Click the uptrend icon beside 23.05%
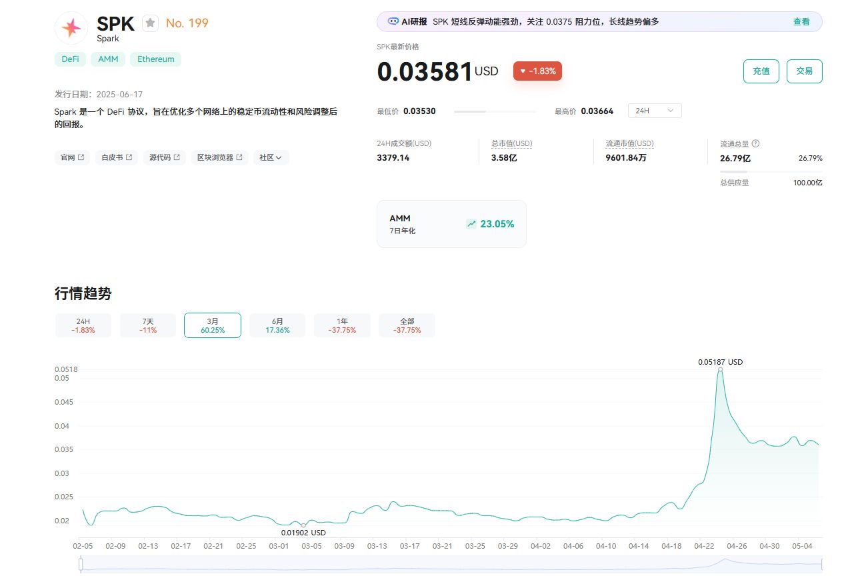Image resolution: width=868 pixels, height=588 pixels. [471, 224]
